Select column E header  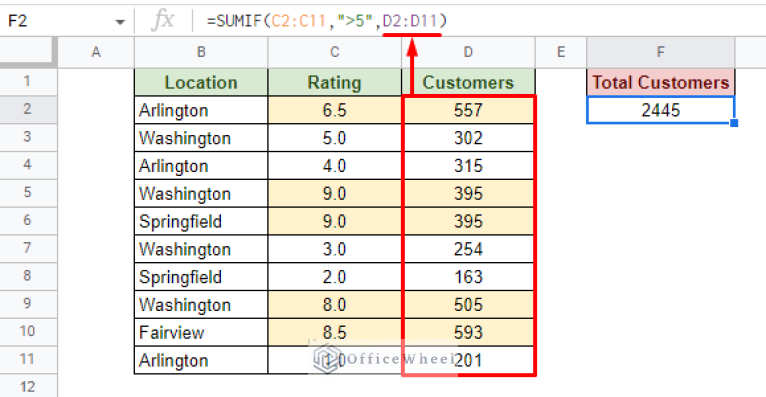point(561,52)
